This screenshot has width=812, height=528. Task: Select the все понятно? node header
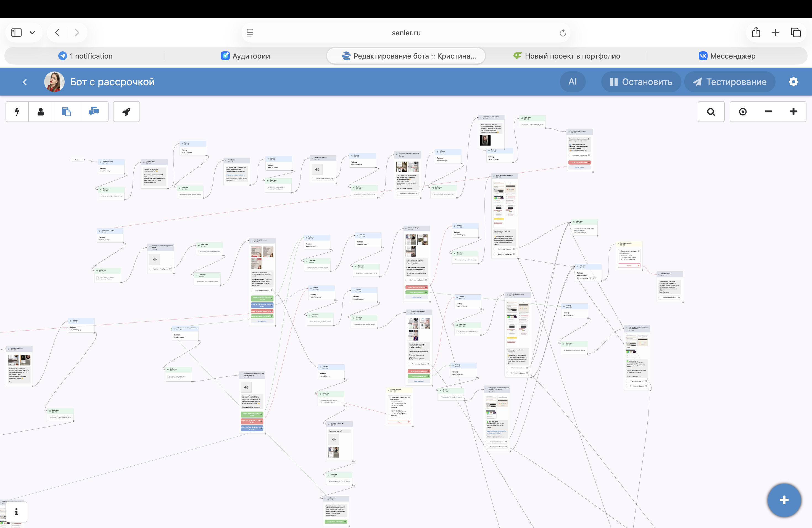pos(670,274)
